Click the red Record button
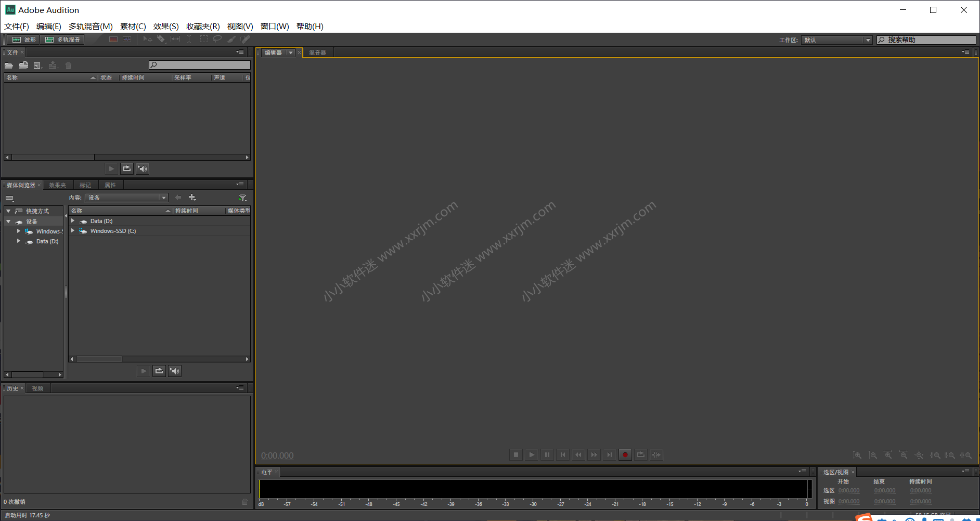980x521 pixels. tap(625, 455)
